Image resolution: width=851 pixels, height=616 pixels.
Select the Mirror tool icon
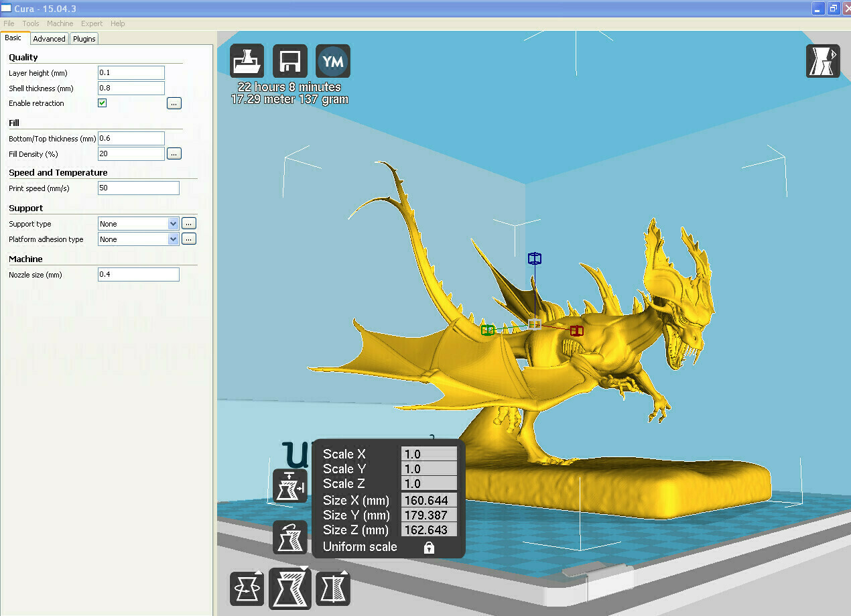pos(333,589)
